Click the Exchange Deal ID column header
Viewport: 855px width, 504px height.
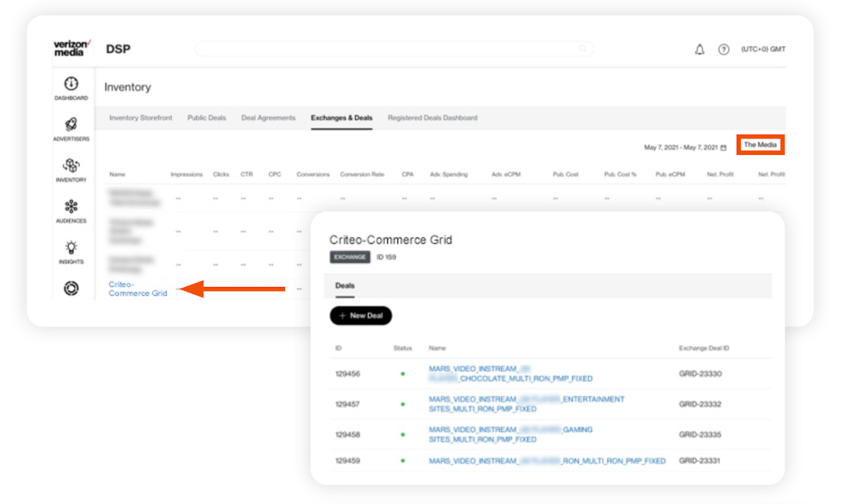(x=704, y=348)
